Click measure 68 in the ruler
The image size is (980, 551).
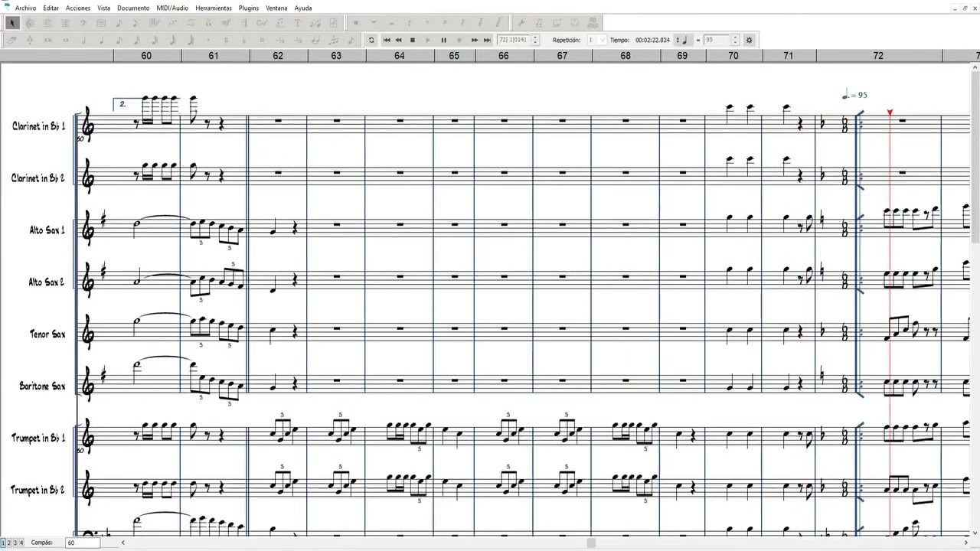coord(626,56)
